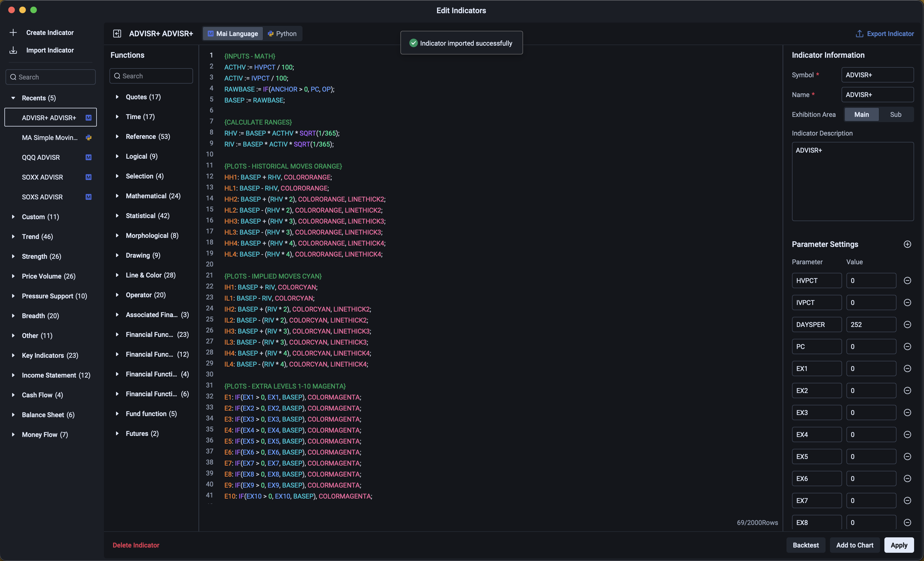Remove the EX3 parameter

(907, 413)
